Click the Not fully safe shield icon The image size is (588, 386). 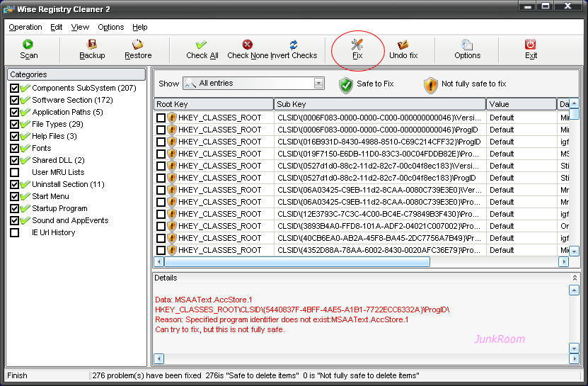pyautogui.click(x=430, y=85)
